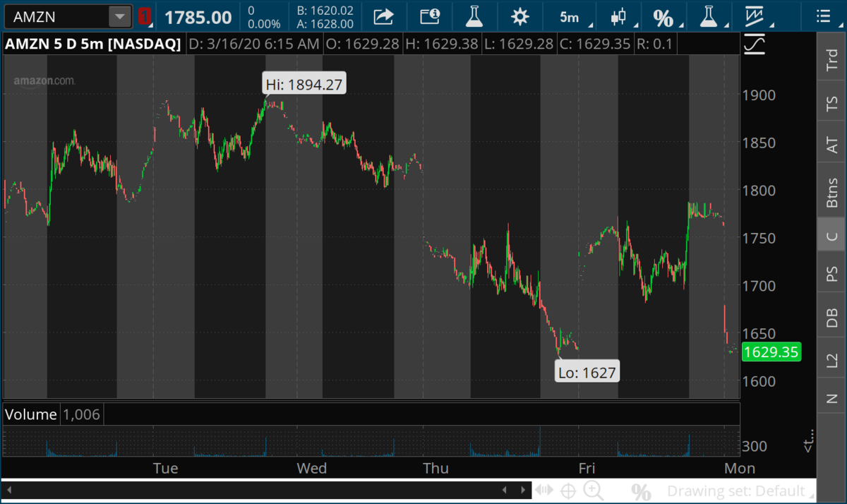Open the candlestick chart type dropdown
Screen dimensions: 847x504
point(619,16)
